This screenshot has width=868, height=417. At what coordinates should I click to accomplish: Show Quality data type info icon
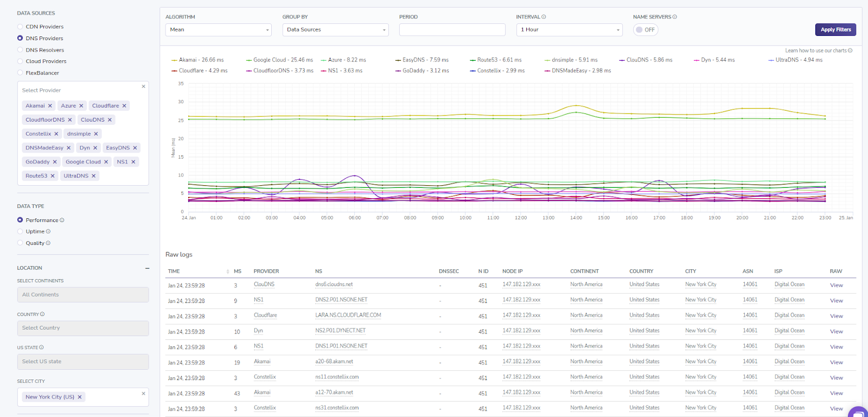pos(48,243)
